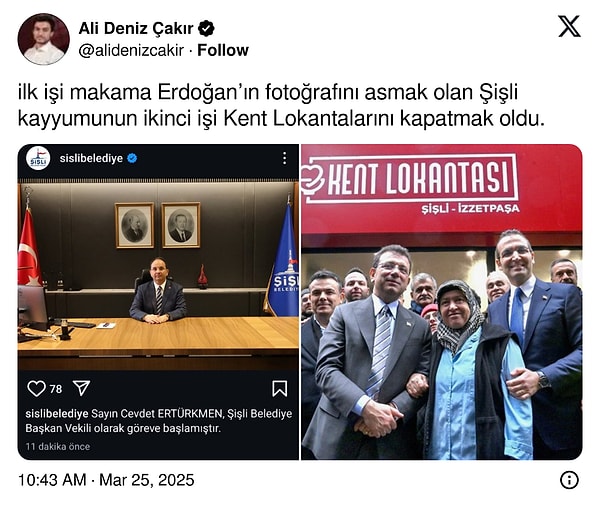The height and width of the screenshot is (510, 600).
Task: Open the tweet info icon
Action: coord(569,480)
